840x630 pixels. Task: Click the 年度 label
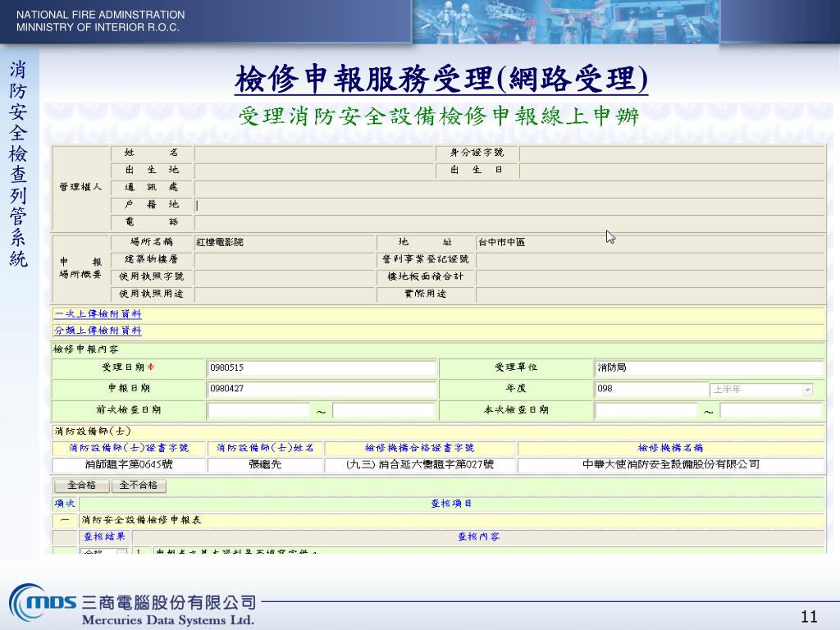tap(515, 388)
